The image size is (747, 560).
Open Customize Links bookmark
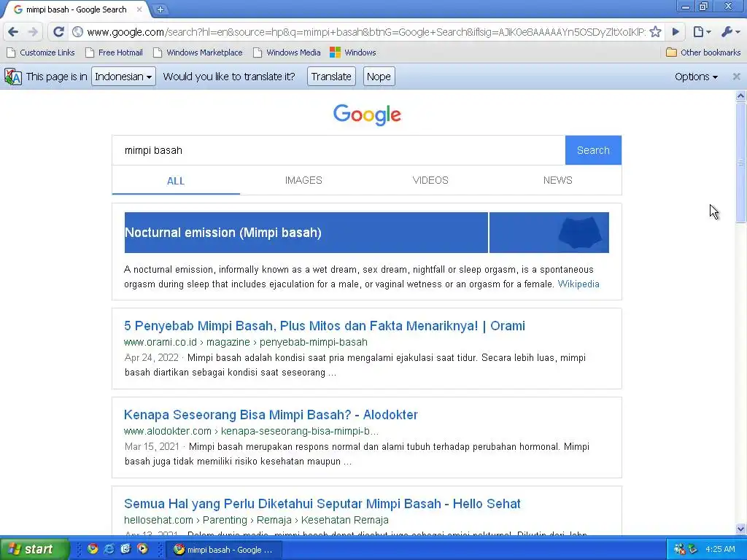click(x=41, y=52)
